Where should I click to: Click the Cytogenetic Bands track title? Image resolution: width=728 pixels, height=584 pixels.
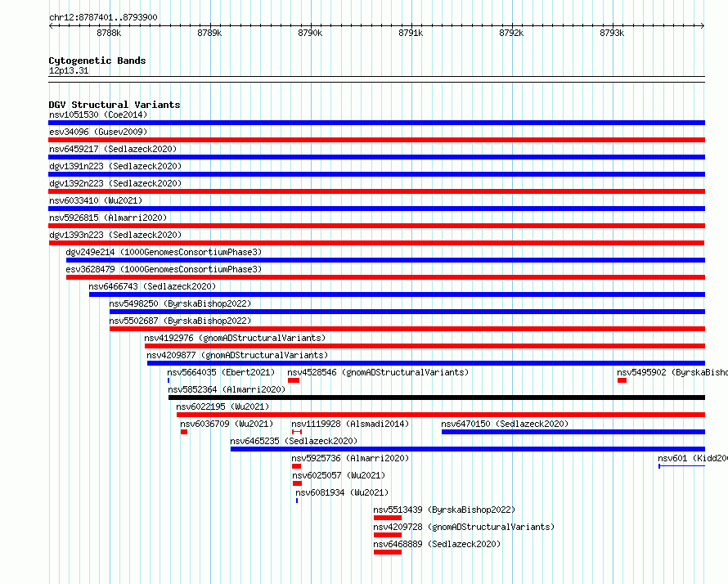click(x=97, y=61)
